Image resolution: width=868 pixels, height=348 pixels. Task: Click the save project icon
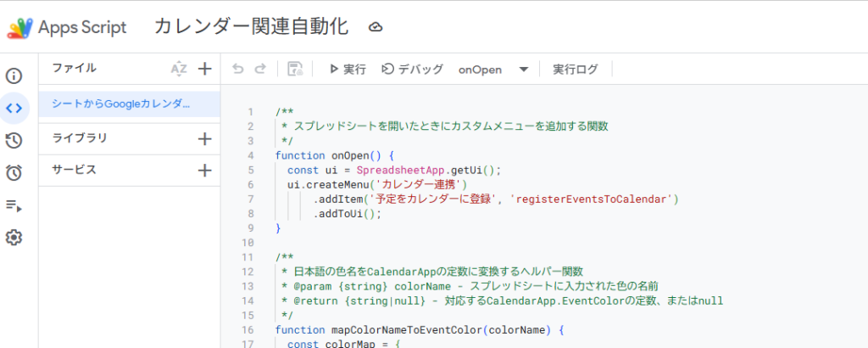pyautogui.click(x=295, y=69)
